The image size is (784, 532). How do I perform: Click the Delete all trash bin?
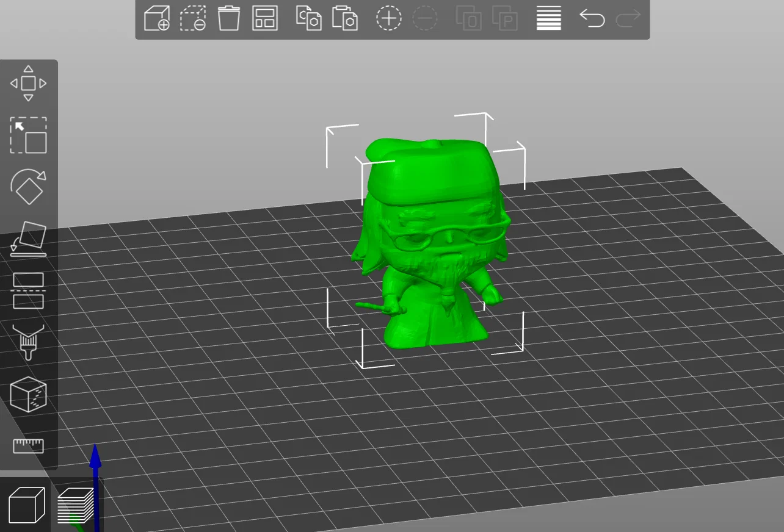click(x=229, y=18)
